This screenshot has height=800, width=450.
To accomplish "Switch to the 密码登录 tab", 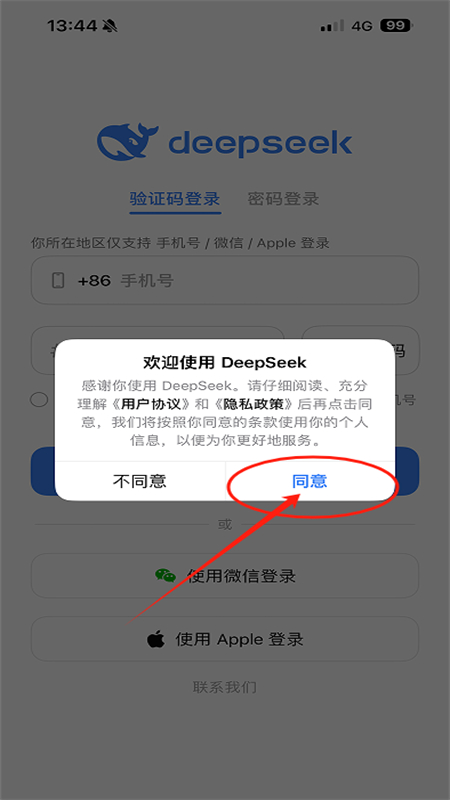I will [x=283, y=198].
